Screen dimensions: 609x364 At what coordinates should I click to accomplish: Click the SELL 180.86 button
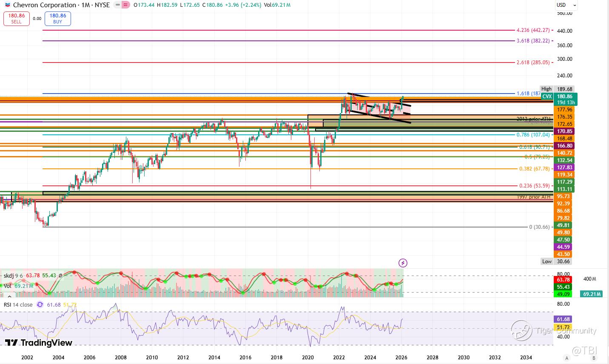click(x=16, y=19)
